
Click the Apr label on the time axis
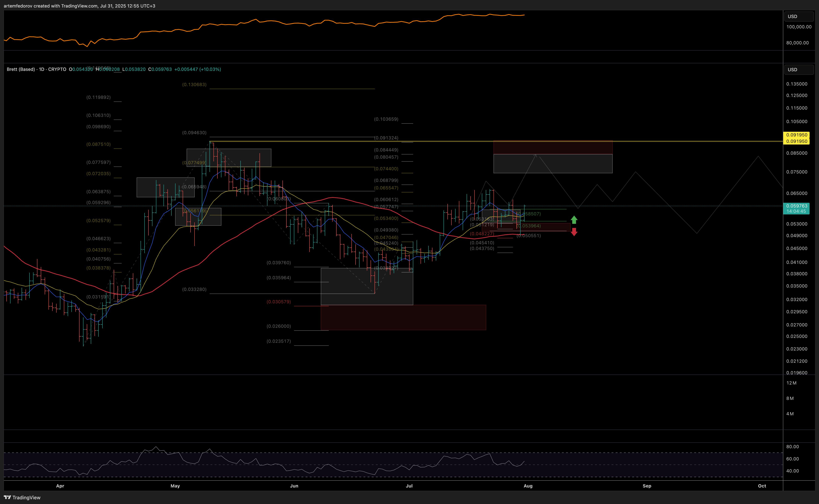(60, 486)
